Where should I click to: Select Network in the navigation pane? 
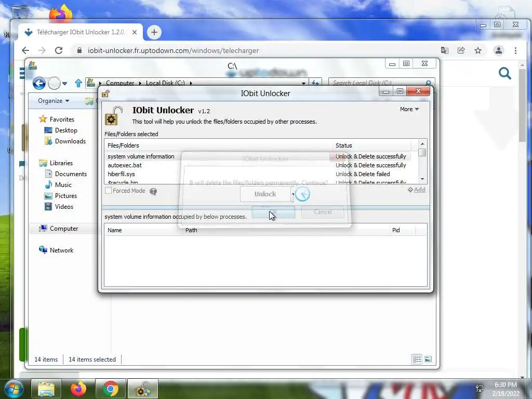[x=61, y=250]
